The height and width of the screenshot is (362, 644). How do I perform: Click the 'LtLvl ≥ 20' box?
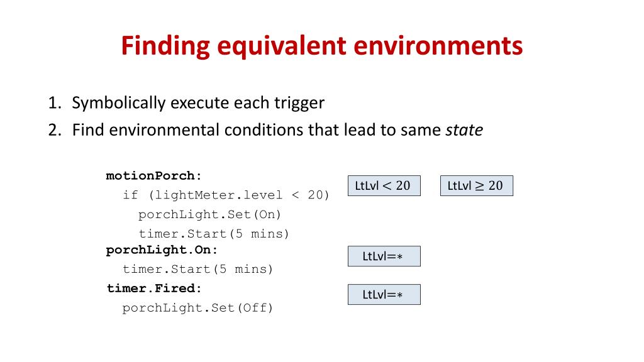pos(477,185)
